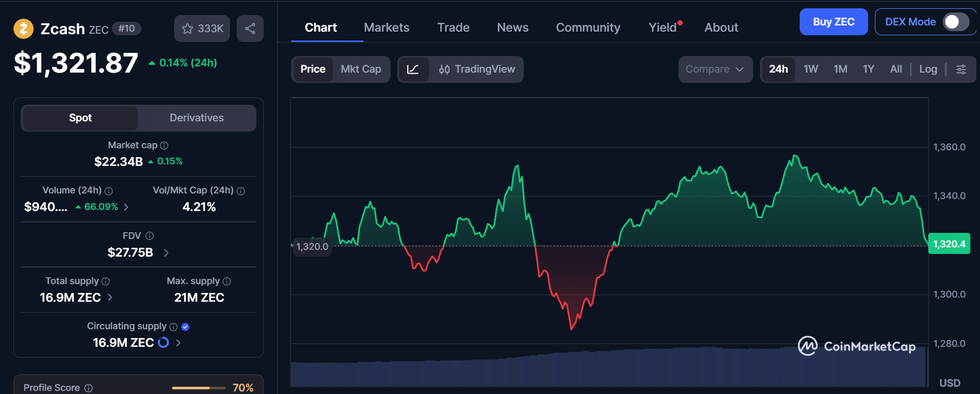980x394 pixels.
Task: Click the Profile Score progress bar
Action: [199, 388]
